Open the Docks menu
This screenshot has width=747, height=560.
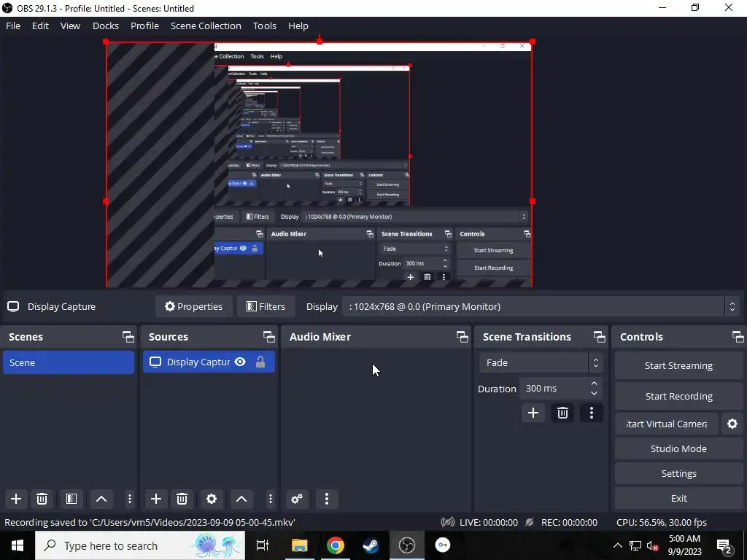coord(106,26)
